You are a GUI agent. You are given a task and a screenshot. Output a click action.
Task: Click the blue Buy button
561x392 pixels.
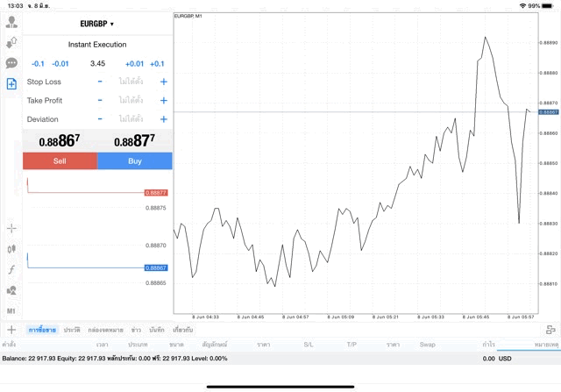[135, 161]
